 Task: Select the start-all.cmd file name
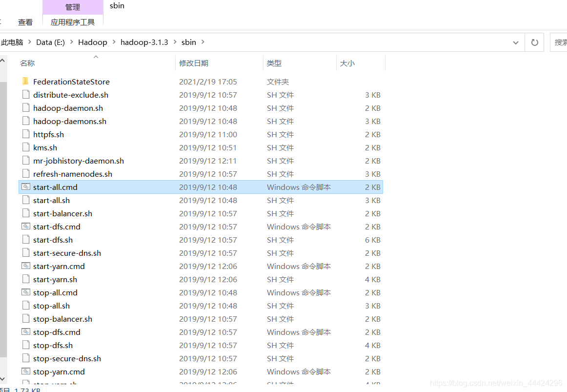pos(55,187)
